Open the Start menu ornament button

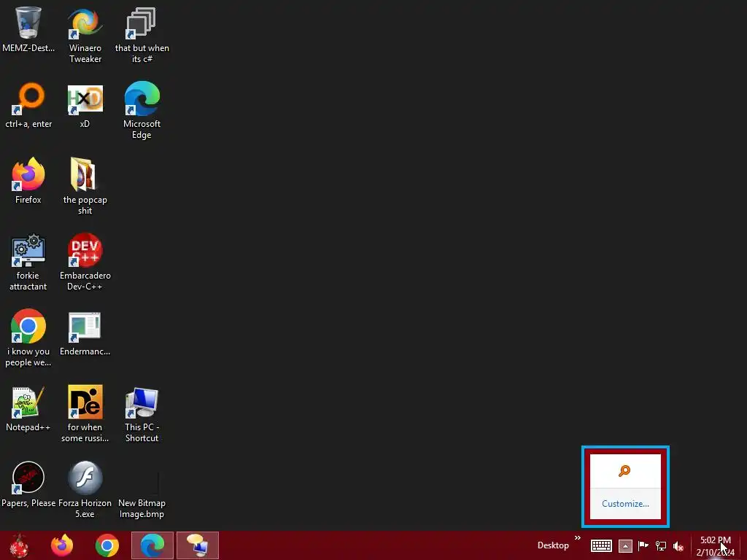click(20, 545)
